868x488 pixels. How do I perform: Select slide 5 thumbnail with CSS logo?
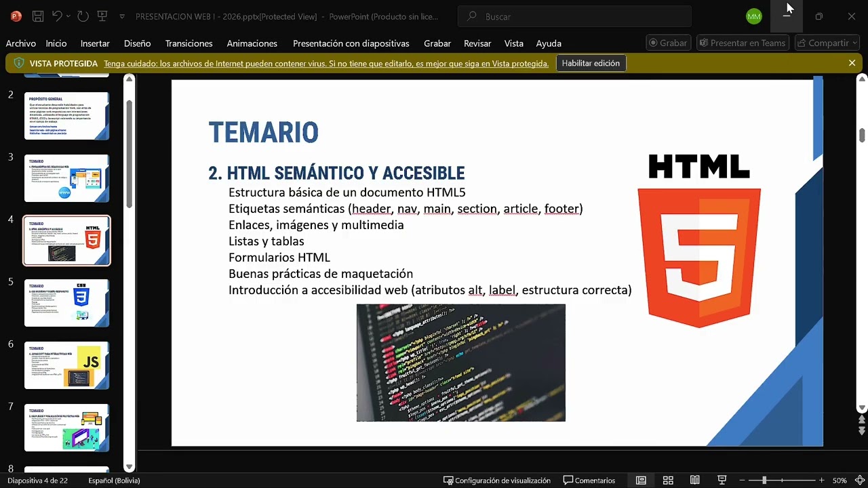point(66,303)
